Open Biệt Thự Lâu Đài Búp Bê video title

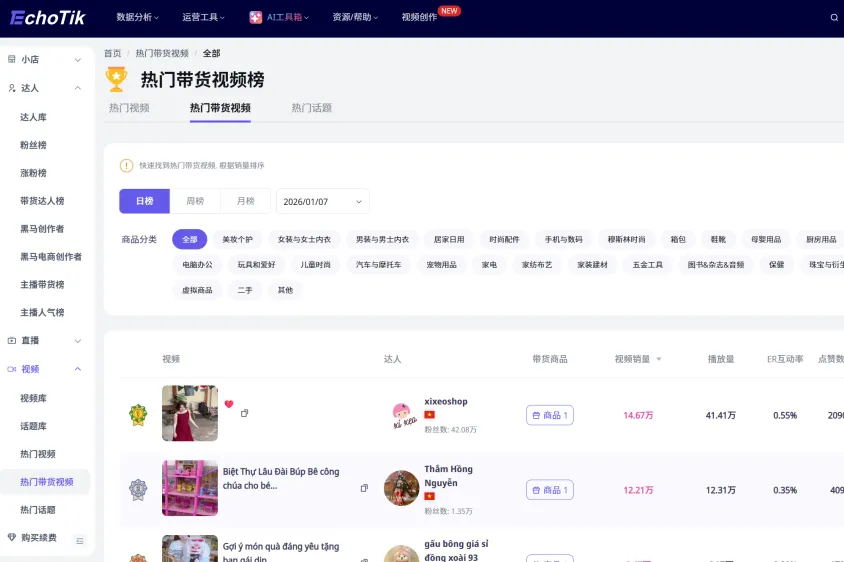click(x=281, y=479)
